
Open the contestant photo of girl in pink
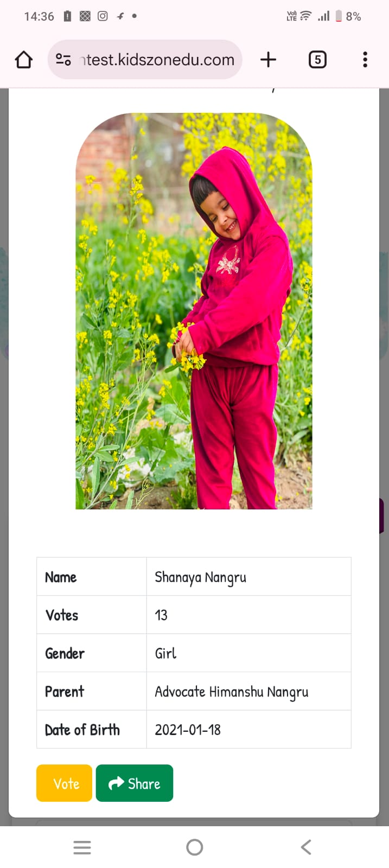click(194, 311)
